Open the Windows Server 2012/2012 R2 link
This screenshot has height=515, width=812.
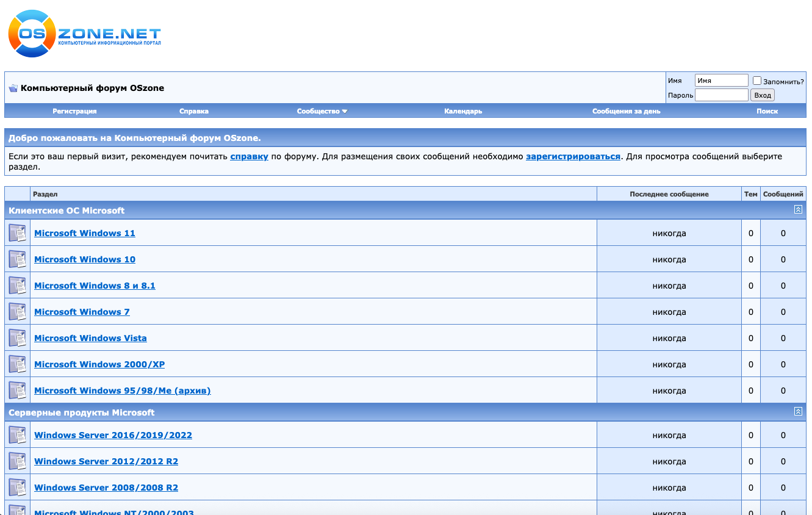click(106, 461)
